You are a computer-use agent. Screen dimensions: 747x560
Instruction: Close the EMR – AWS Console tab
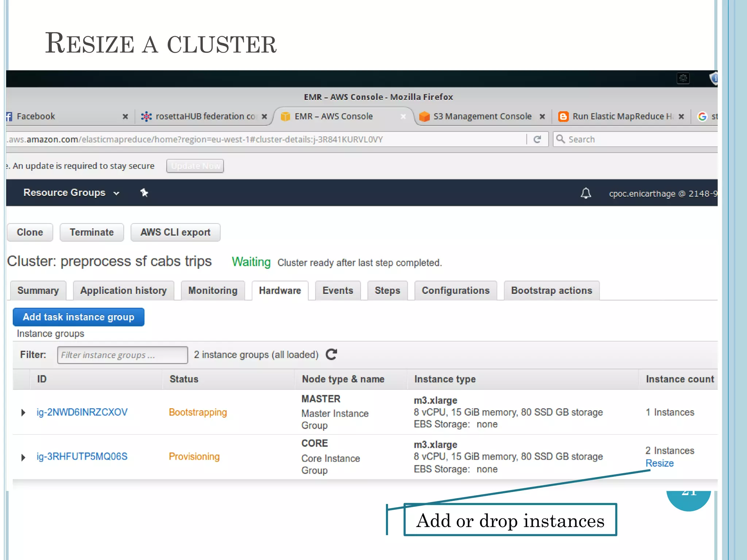pyautogui.click(x=403, y=116)
